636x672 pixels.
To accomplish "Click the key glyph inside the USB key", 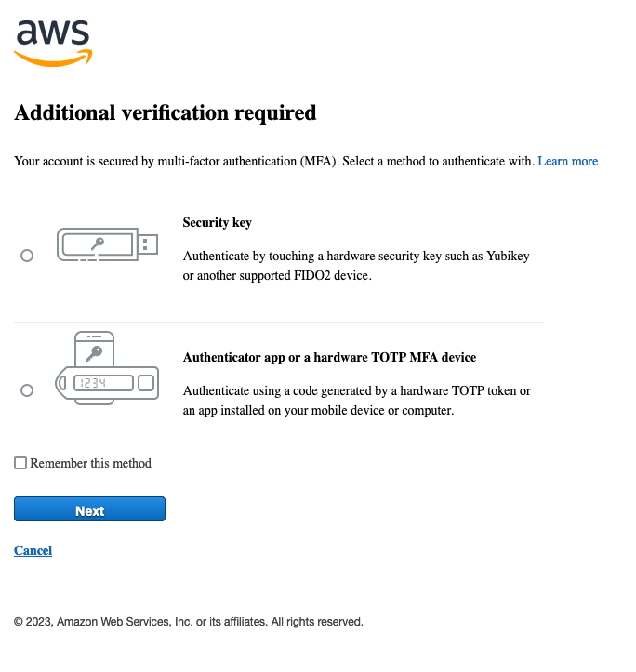I will (x=98, y=244).
